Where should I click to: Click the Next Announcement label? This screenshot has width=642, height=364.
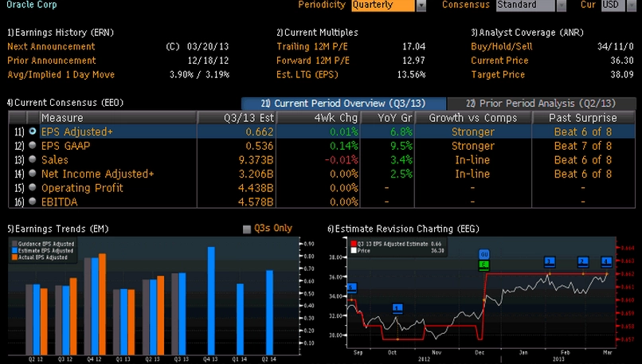tap(51, 46)
